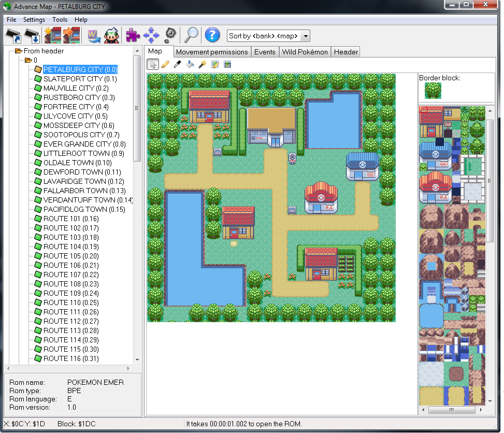This screenshot has width=504, height=433.
Task: Enable the paint bucket fill tool
Action: pyautogui.click(x=190, y=64)
